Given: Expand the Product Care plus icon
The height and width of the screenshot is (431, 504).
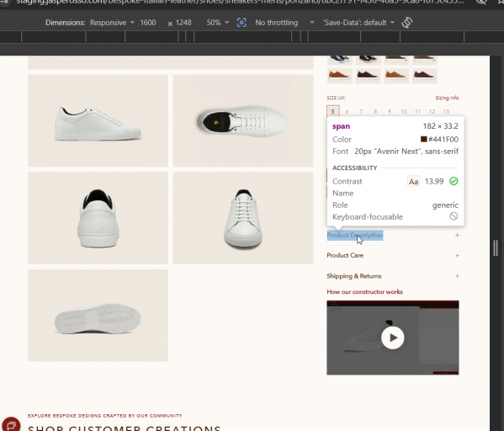Looking at the screenshot, I should [x=457, y=255].
